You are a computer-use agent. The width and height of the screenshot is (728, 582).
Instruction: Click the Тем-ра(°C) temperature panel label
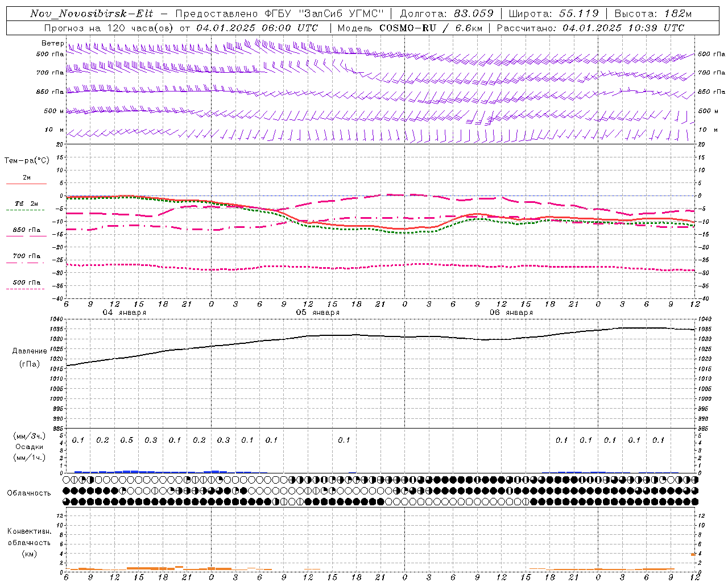pyautogui.click(x=27, y=161)
